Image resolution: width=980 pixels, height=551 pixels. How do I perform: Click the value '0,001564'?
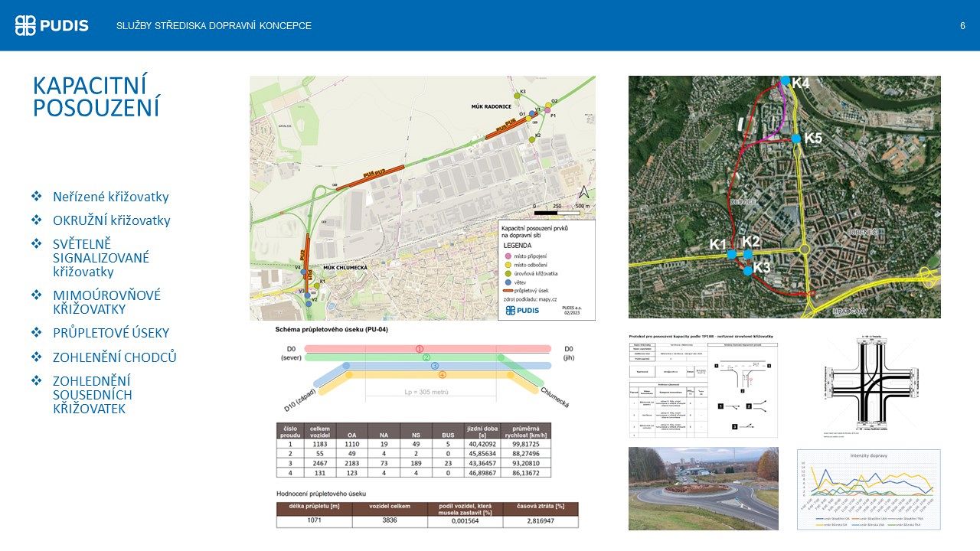[x=465, y=520]
